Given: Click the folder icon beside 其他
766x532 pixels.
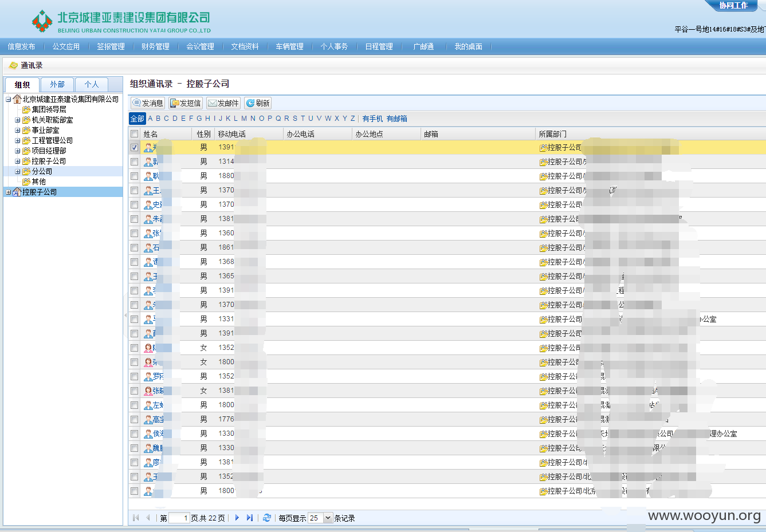Looking at the screenshot, I should [x=26, y=182].
